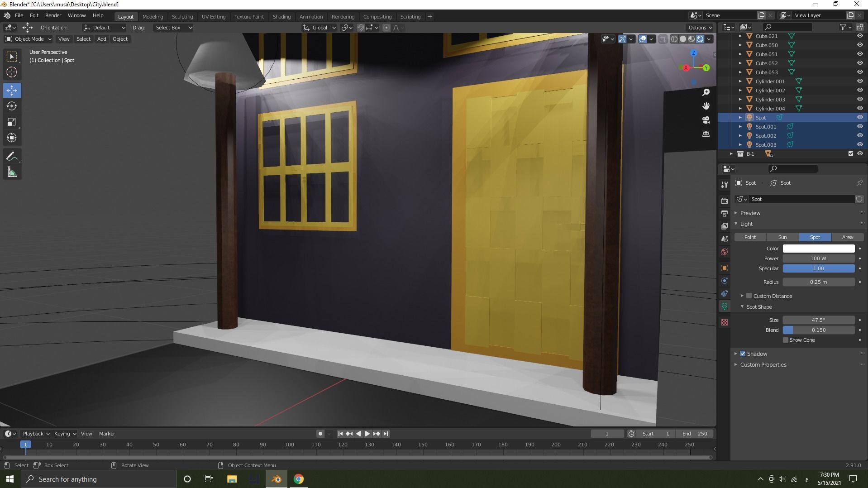Screen dimensions: 868x488
Task: Jump to last frame with end playback button
Action: [386, 433]
